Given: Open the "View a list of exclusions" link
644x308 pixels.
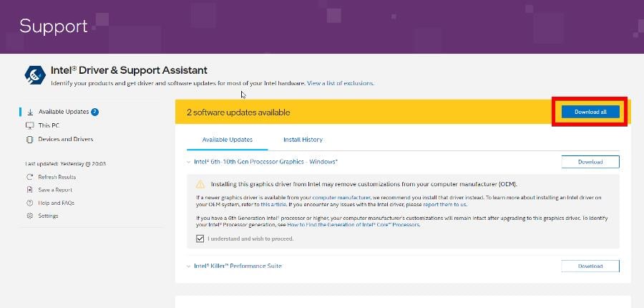Looking at the screenshot, I should pyautogui.click(x=340, y=83).
